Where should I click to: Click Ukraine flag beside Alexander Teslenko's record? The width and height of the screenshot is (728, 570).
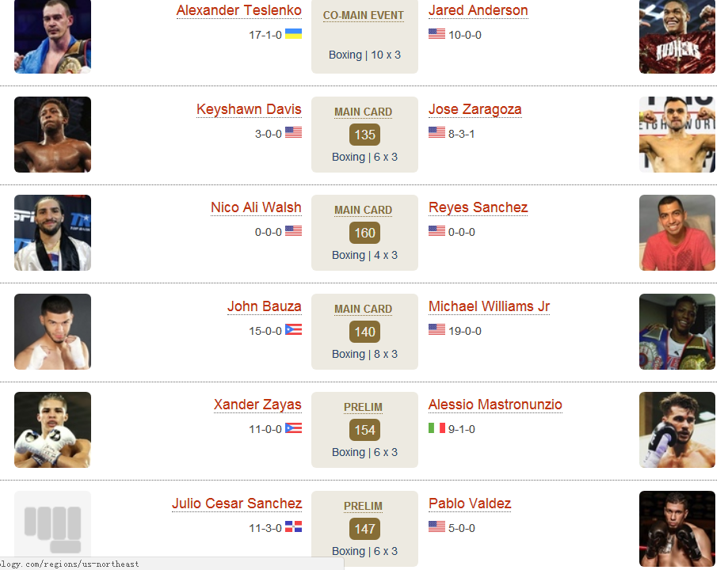[x=293, y=34]
